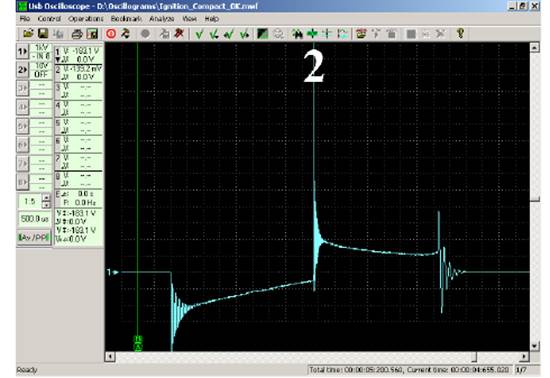
Task: Click the icon right of the printer
Action: [x=92, y=34]
